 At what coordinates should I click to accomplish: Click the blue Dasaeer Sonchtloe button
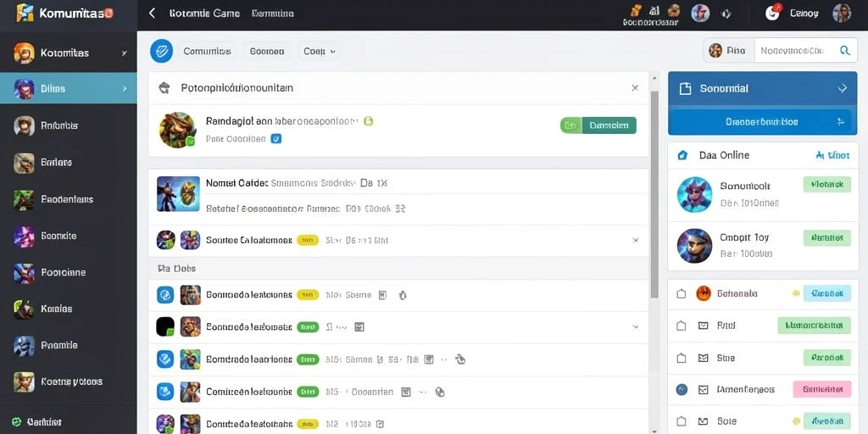(762, 122)
